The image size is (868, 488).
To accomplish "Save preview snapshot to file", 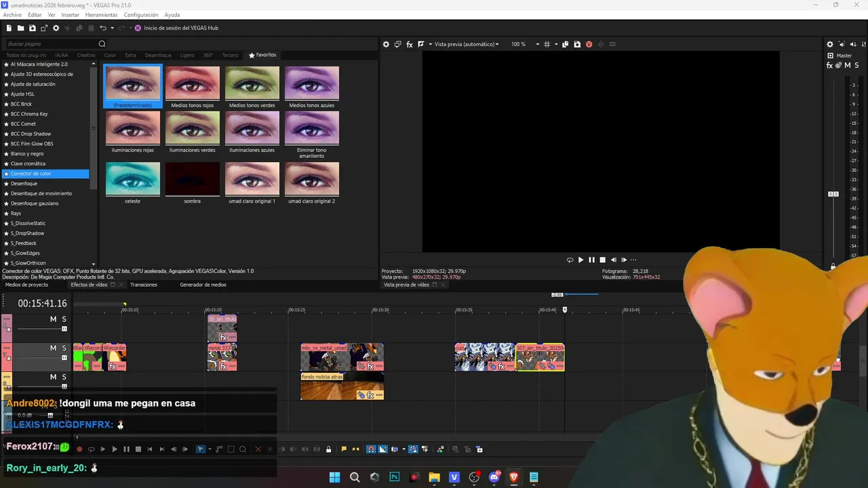I will 577,44.
